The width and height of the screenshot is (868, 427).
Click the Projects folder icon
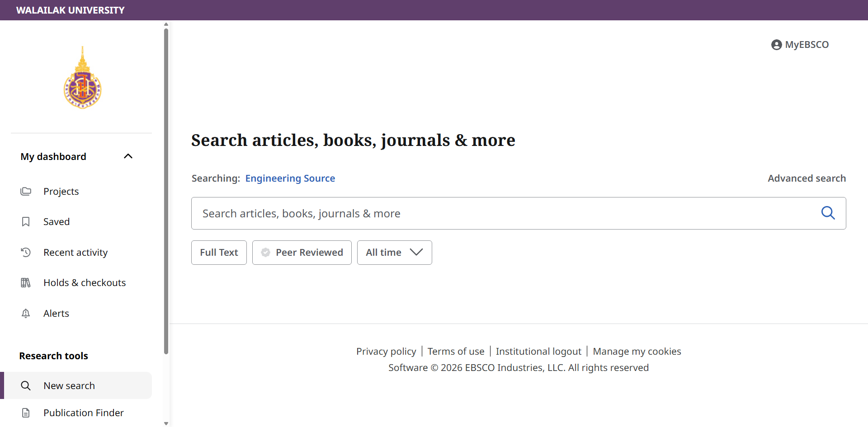(26, 191)
